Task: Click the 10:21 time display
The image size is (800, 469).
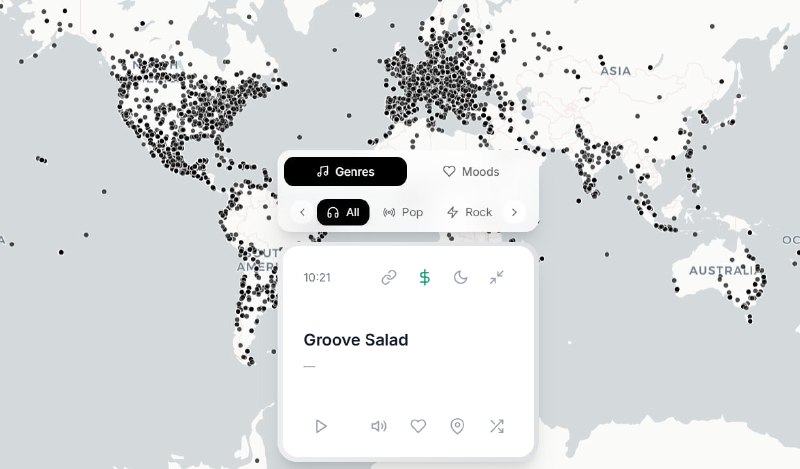Action: pos(317,278)
